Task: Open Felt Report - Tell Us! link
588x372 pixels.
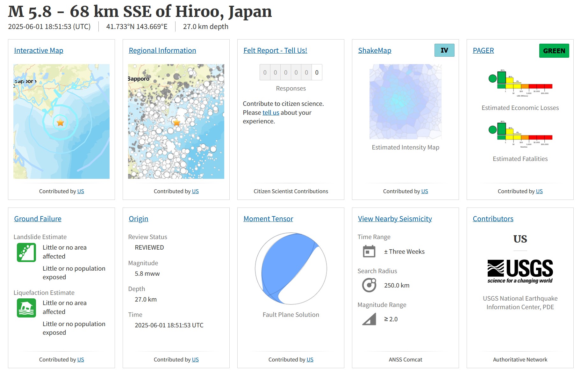Action: point(275,50)
